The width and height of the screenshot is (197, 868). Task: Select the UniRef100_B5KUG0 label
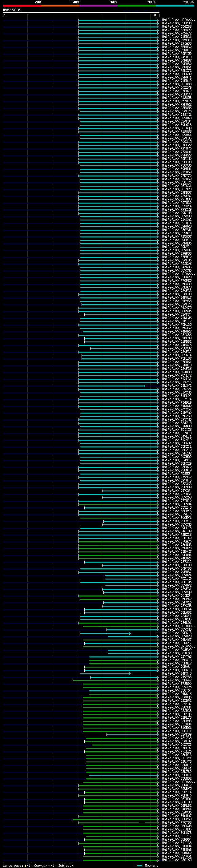click(176, 47)
